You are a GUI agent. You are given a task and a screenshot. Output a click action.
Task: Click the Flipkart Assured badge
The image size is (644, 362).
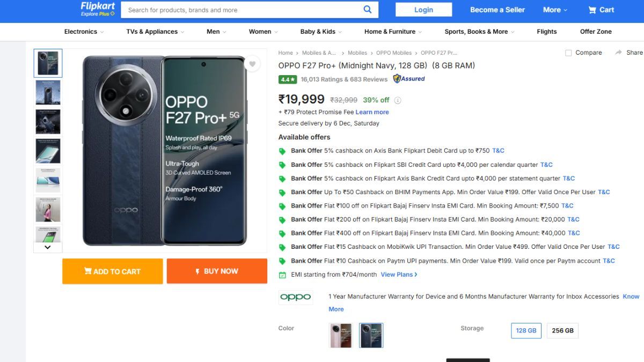[409, 79]
